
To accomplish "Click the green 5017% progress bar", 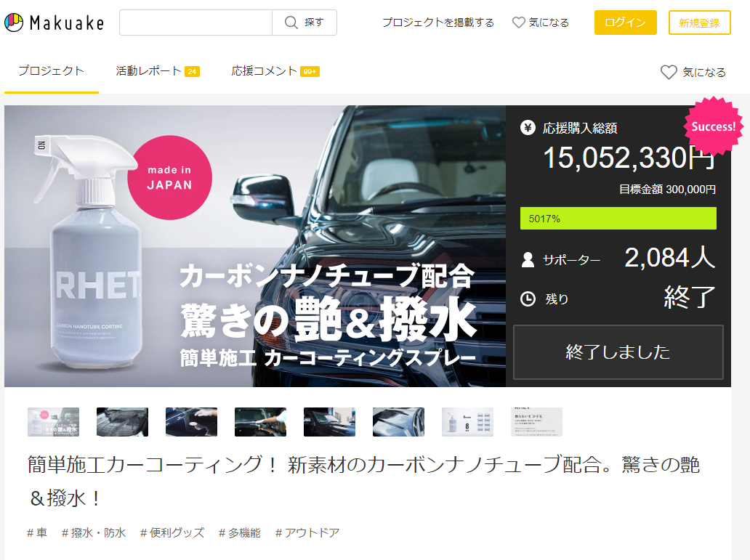I will 618,218.
